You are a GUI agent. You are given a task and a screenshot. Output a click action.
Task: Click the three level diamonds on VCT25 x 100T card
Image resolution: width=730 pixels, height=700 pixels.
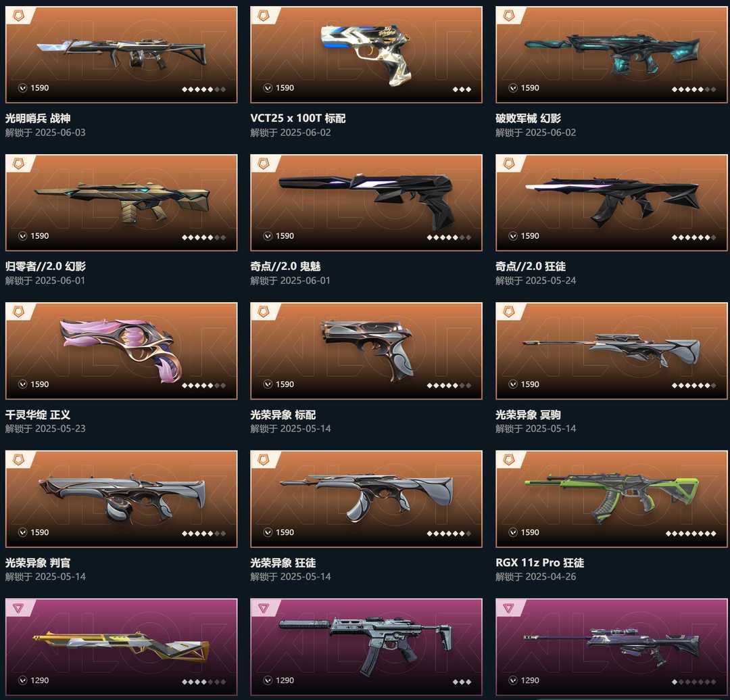click(462, 89)
